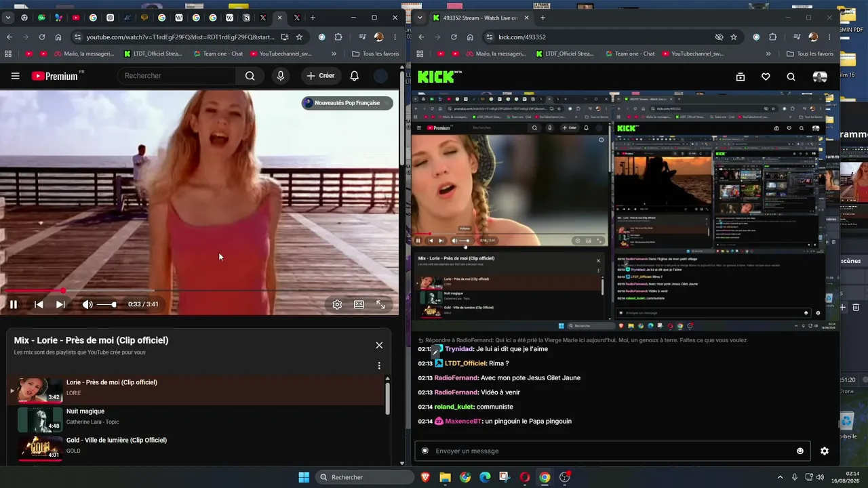
Task: Play Lorie - Près de moi from playlist
Action: tap(196, 390)
